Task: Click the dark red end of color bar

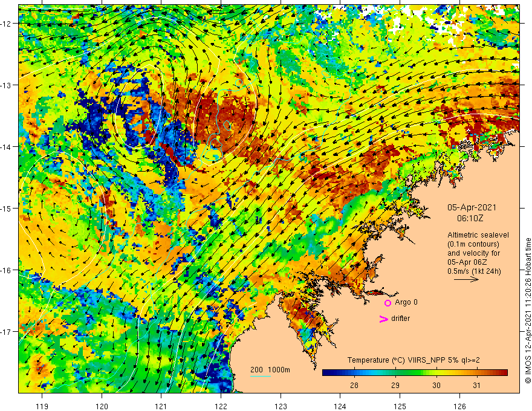Action: [503, 373]
